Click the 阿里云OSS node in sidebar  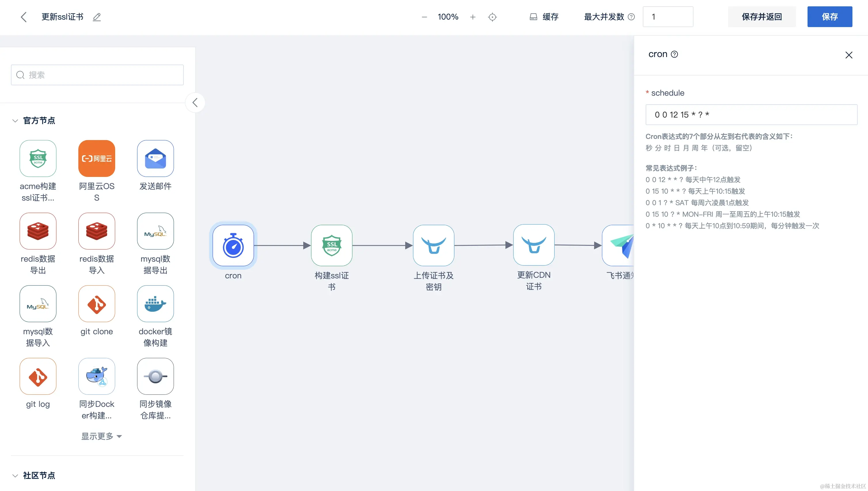point(97,158)
